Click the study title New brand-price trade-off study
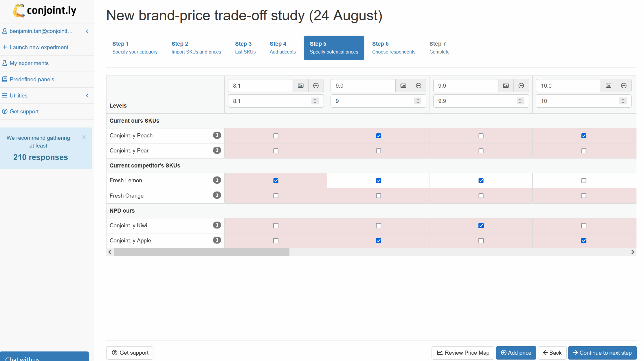This screenshot has width=644, height=361. [244, 15]
